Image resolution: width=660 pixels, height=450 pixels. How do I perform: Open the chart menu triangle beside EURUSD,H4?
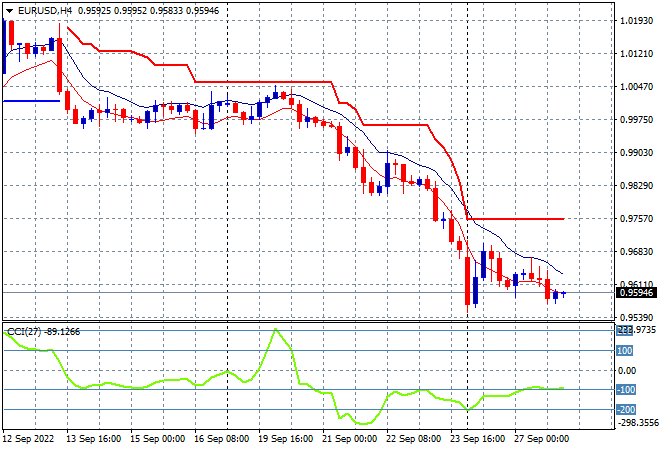pos(9,11)
